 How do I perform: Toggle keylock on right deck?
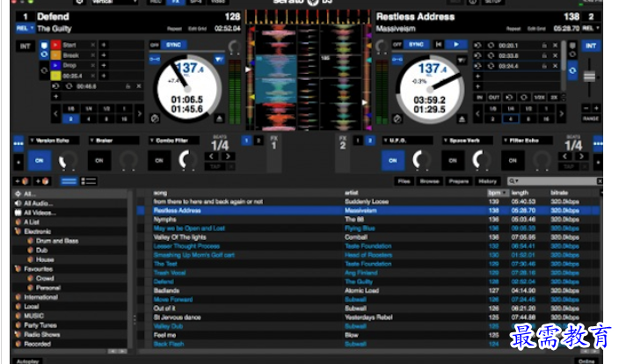tap(397, 59)
